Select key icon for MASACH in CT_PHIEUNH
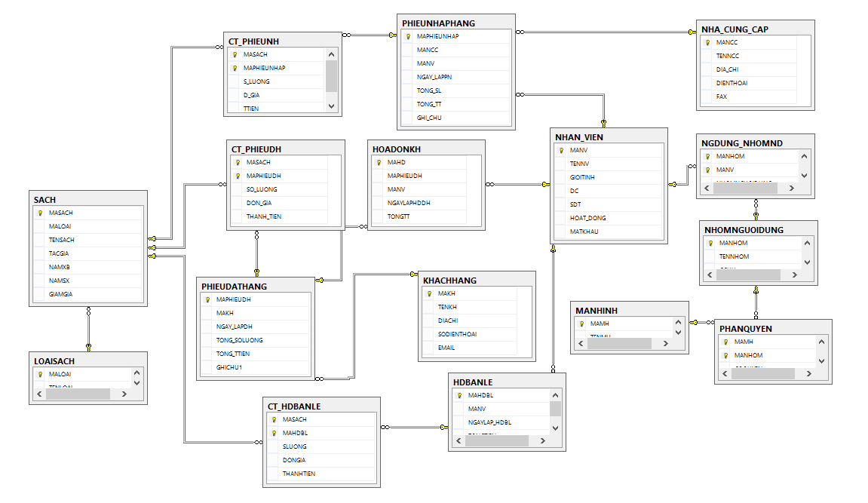868x503 pixels. tap(235, 55)
